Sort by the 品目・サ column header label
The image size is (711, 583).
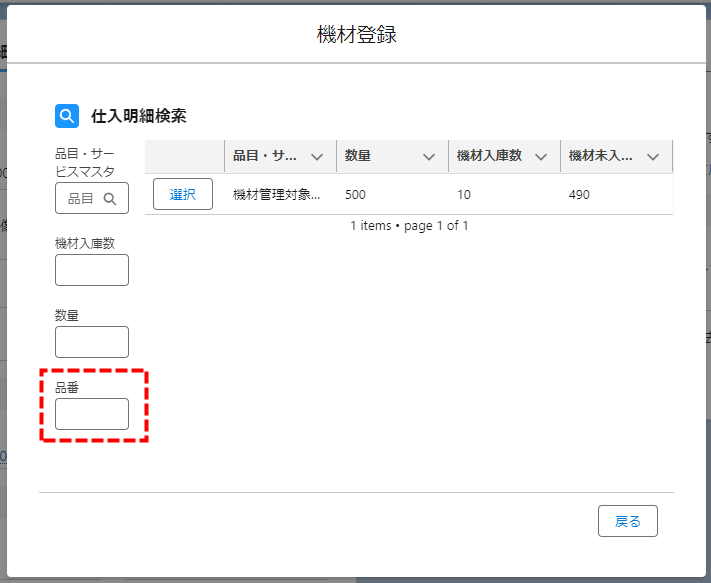(x=264, y=157)
